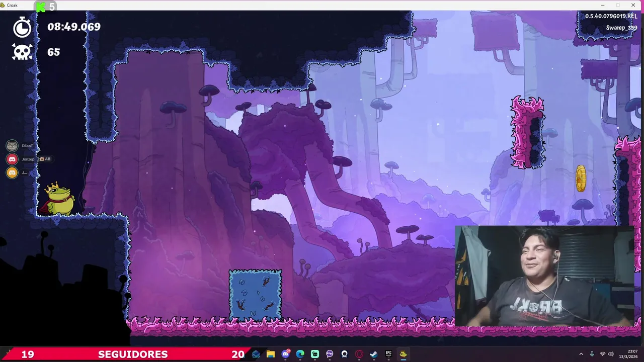The image size is (644, 362).
Task: Click the streamer webcam feed
Action: [x=544, y=277]
